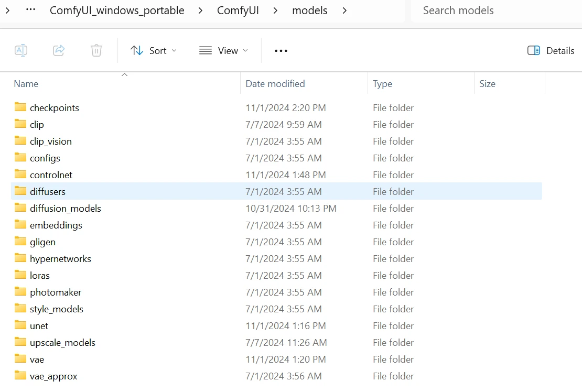
Task: Click the controlnet folder icon
Action: tap(20, 175)
